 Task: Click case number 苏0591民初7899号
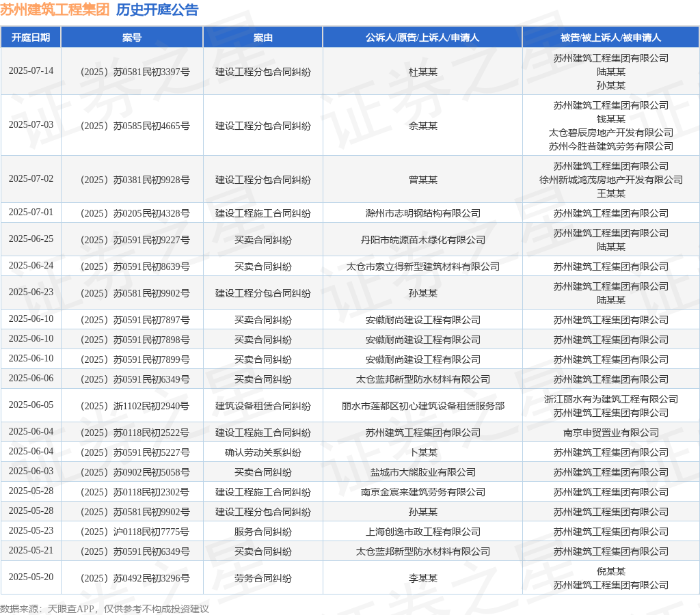tap(135, 359)
